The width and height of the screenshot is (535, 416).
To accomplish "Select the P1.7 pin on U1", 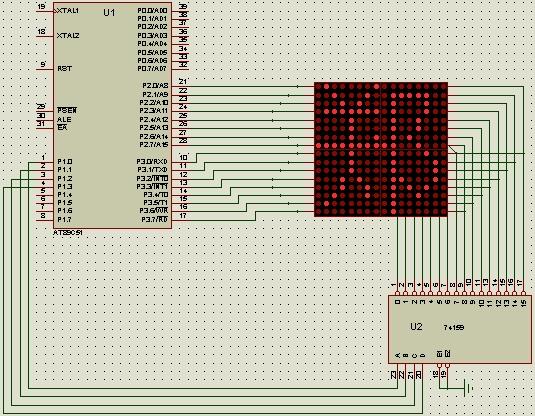I will pyautogui.click(x=64, y=219).
